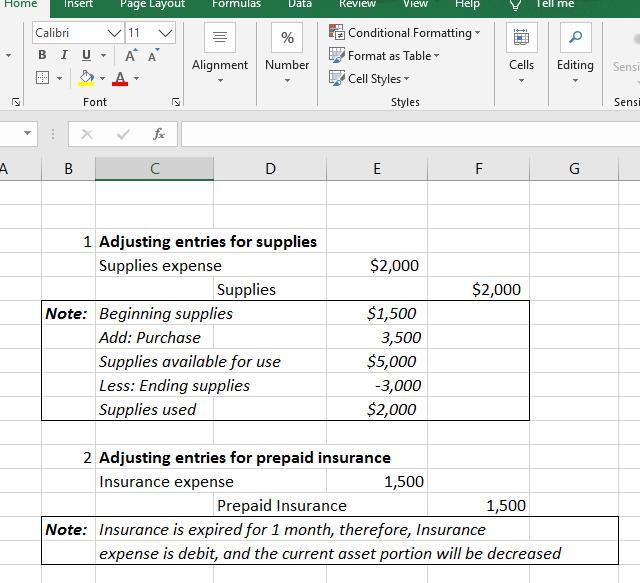
Task: Select the -3,000 value cell
Action: [x=377, y=385]
